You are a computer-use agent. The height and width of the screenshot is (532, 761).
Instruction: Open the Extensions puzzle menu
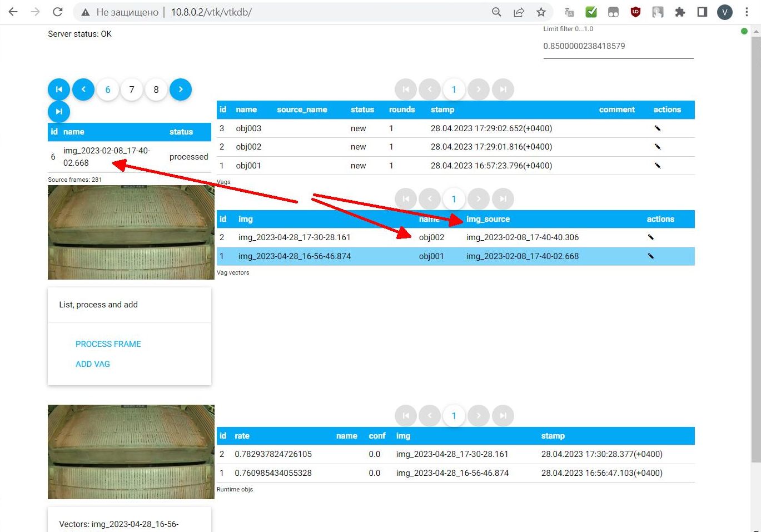click(680, 12)
